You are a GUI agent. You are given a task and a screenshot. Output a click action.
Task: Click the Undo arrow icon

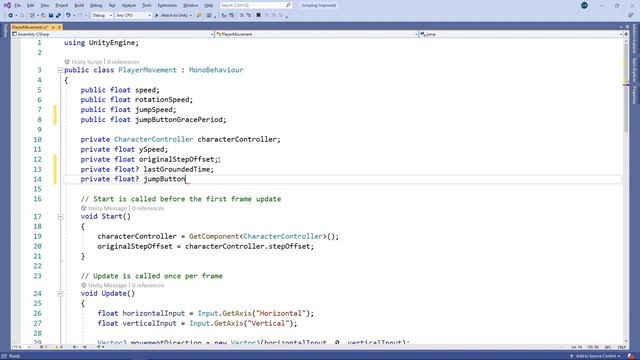click(x=68, y=16)
